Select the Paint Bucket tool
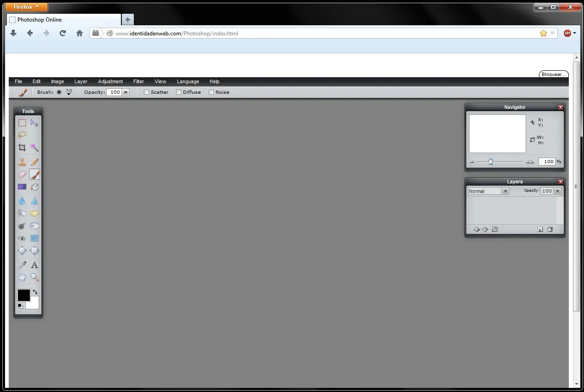Viewport: 584px width, 392px height. (34, 187)
